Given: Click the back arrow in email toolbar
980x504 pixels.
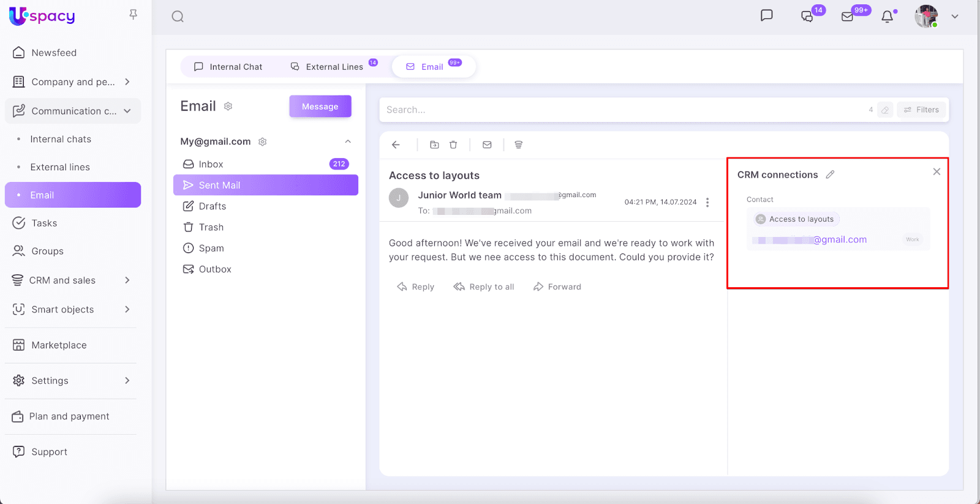Looking at the screenshot, I should (396, 145).
